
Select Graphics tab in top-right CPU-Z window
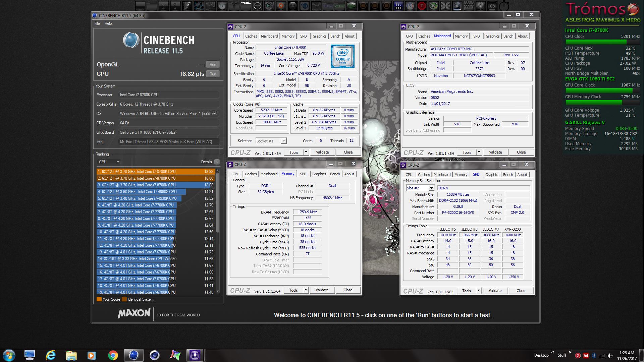[492, 36]
